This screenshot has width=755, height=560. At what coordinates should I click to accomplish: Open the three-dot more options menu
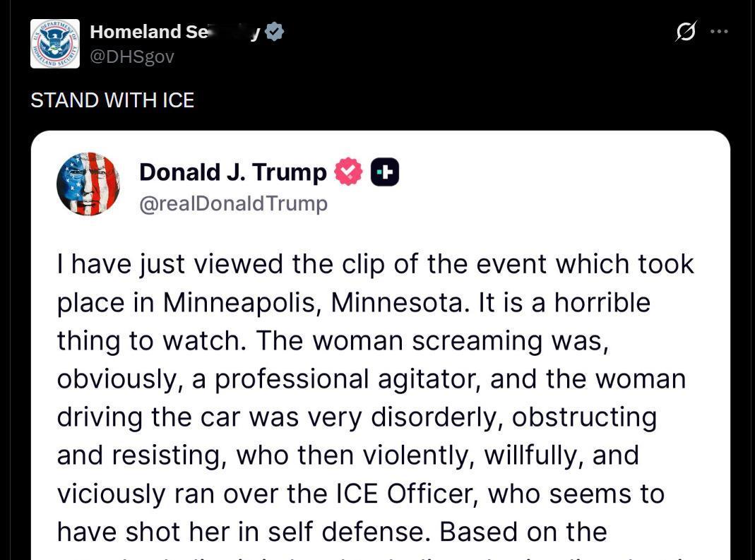point(719,32)
